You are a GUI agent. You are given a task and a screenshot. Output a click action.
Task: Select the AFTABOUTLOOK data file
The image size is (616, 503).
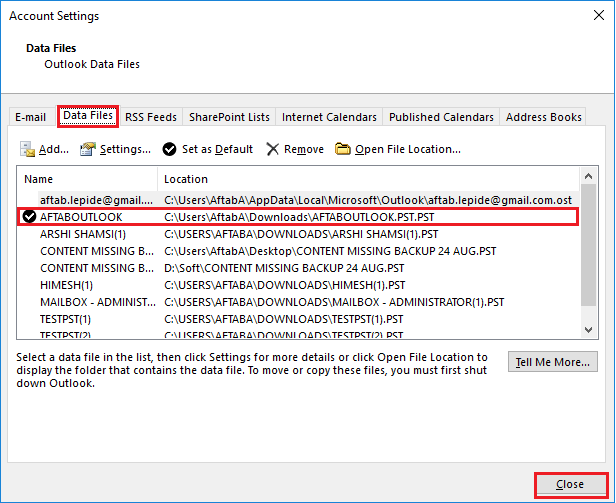pyautogui.click(x=298, y=217)
